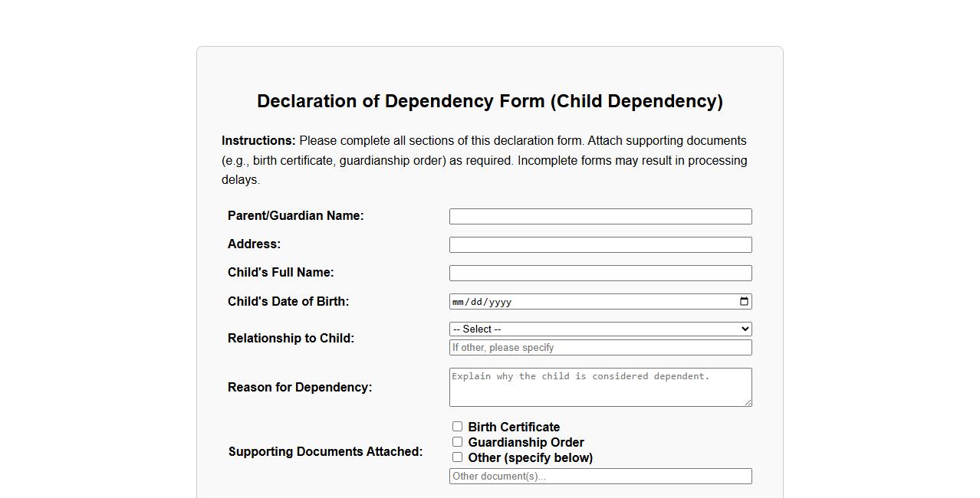980x498 pixels.
Task: Focus the Parent/Guardian Name input
Action: click(600, 216)
